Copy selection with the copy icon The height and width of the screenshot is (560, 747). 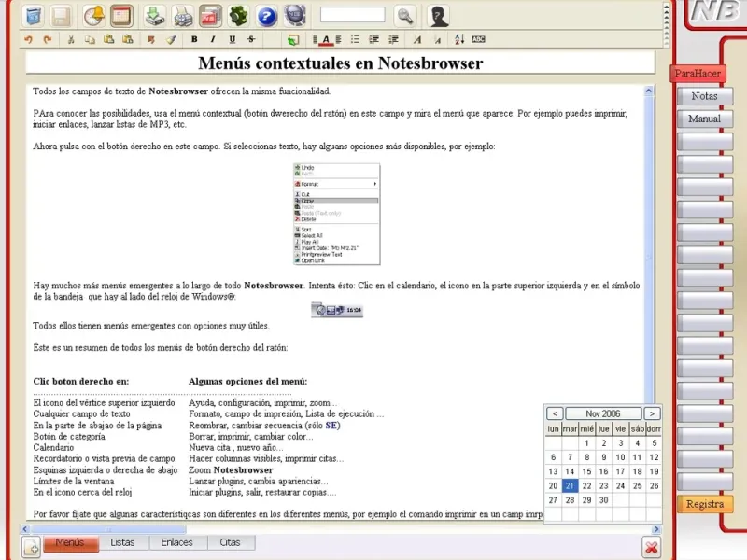coord(90,39)
